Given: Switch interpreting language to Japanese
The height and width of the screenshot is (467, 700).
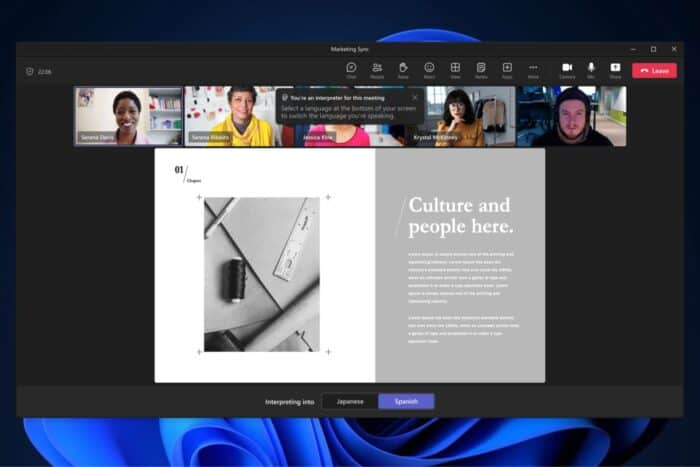Looking at the screenshot, I should (349, 401).
